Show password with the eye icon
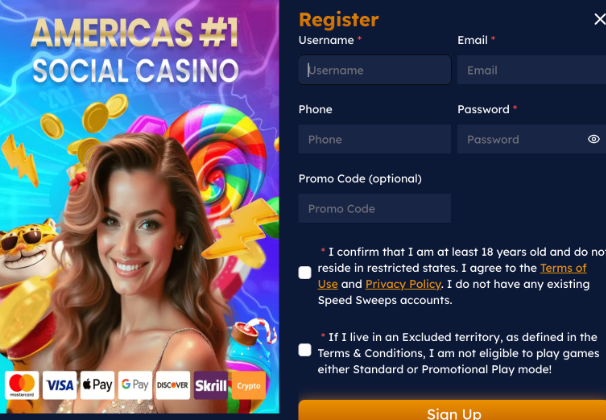This screenshot has height=420, width=606. click(594, 139)
